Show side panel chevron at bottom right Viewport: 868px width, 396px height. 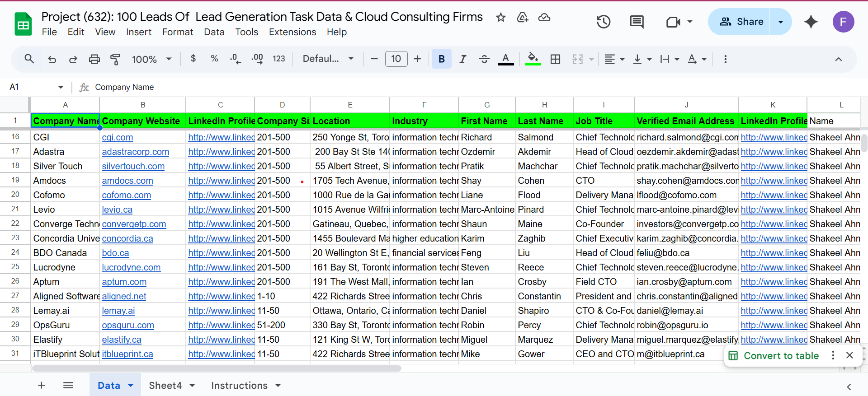(x=849, y=387)
